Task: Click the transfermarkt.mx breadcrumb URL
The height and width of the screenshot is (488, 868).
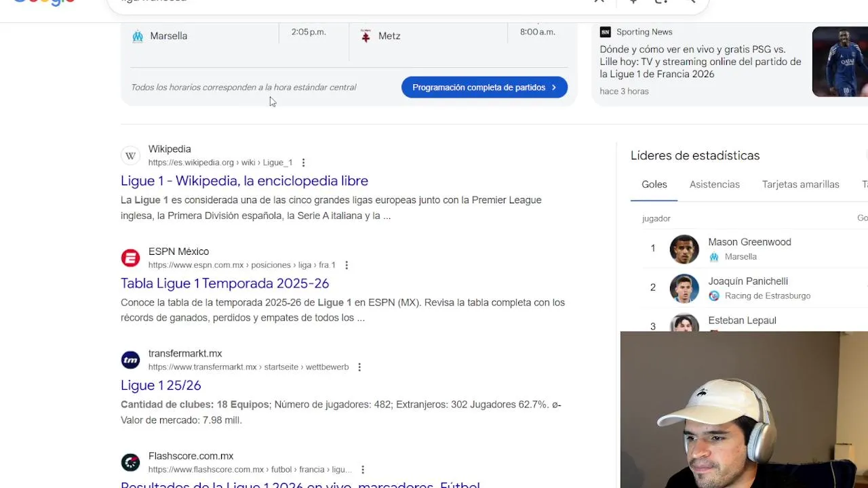Action: point(248,367)
